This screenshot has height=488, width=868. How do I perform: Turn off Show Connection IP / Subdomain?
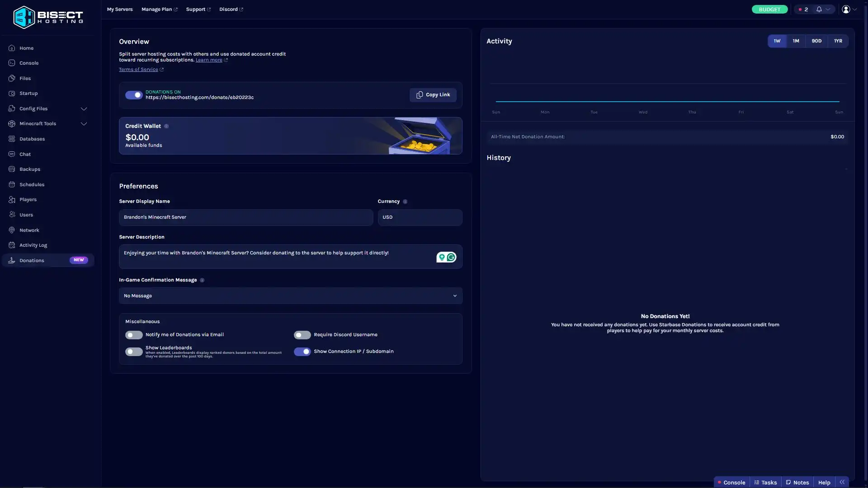pos(302,352)
